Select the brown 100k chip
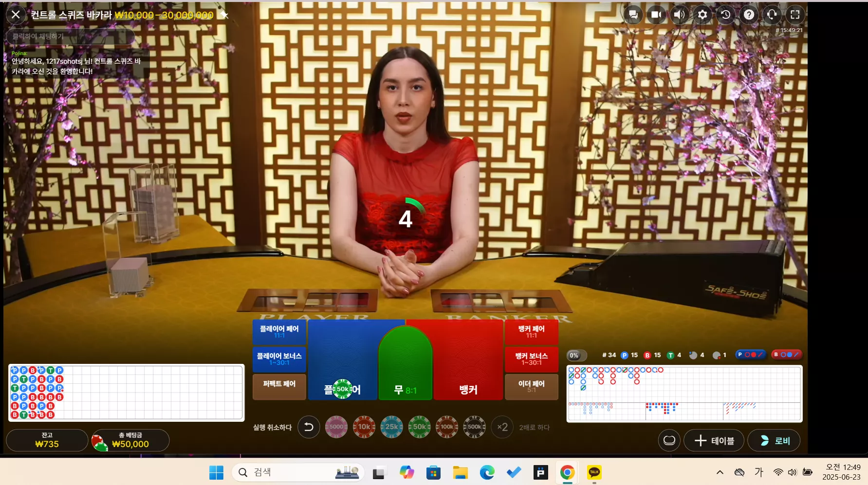The width and height of the screenshot is (868, 485). 447,427
